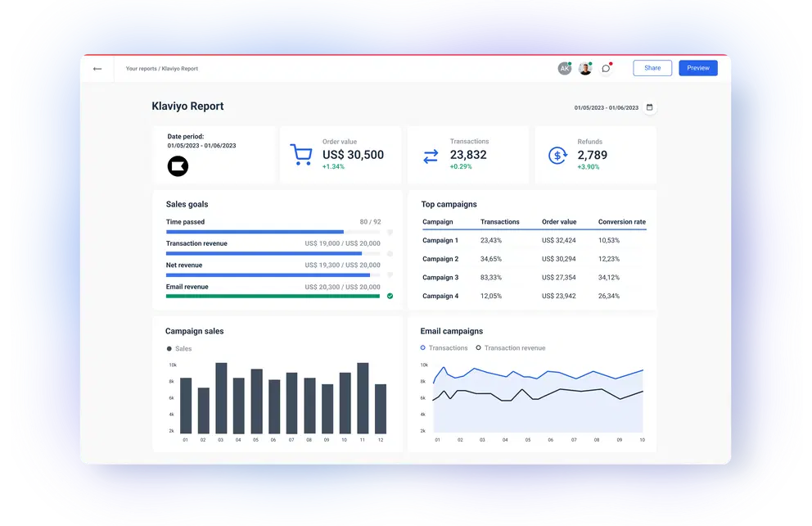Select the Campaign 3 table row

(532, 278)
